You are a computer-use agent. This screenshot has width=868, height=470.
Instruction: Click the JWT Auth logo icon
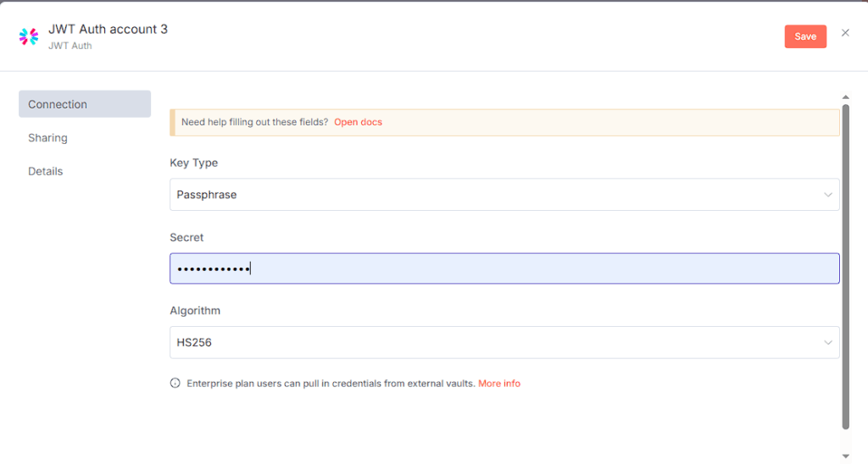29,36
